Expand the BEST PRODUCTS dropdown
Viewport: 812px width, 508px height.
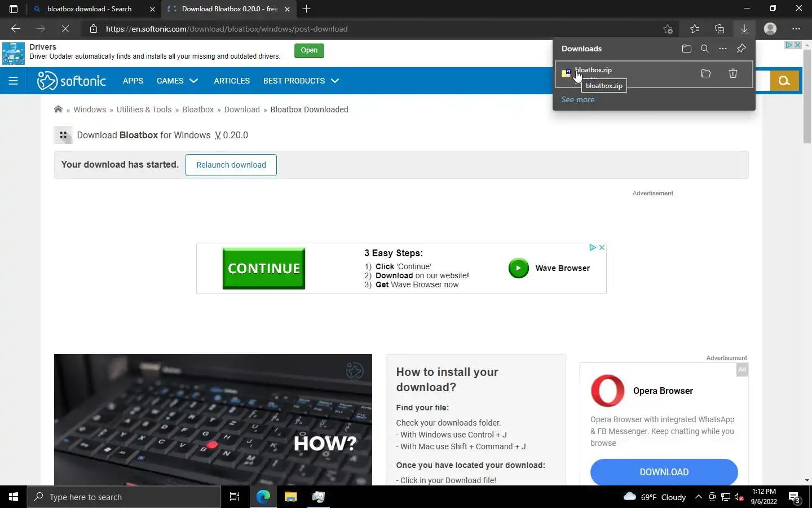pyautogui.click(x=301, y=81)
